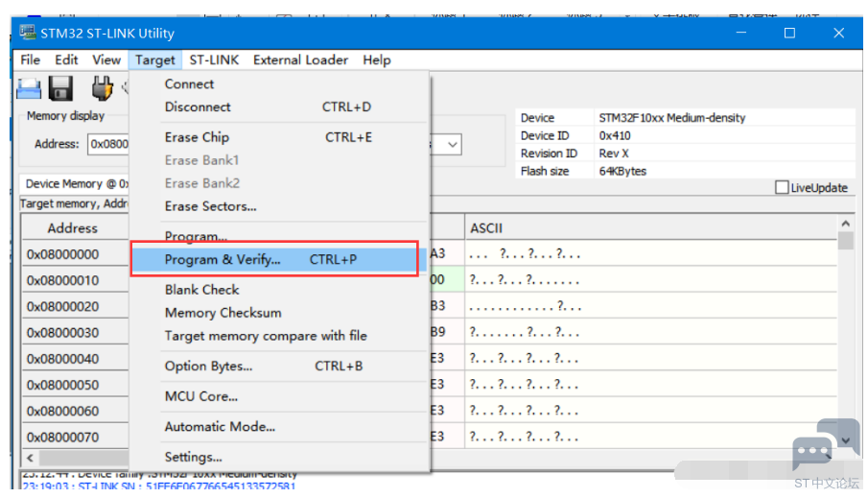The image size is (868, 498).
Task: Click the Device value STM32F10xx Medium-density
Action: 672,118
